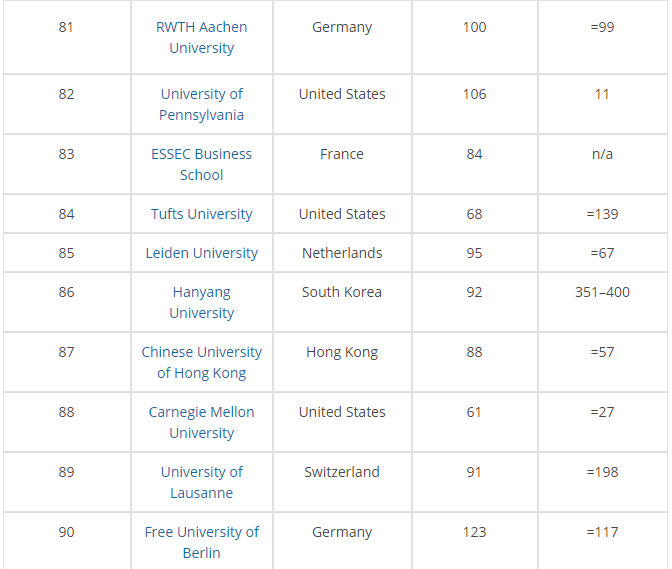Visit the Tufts University link
672x569 pixels.
pos(201,214)
